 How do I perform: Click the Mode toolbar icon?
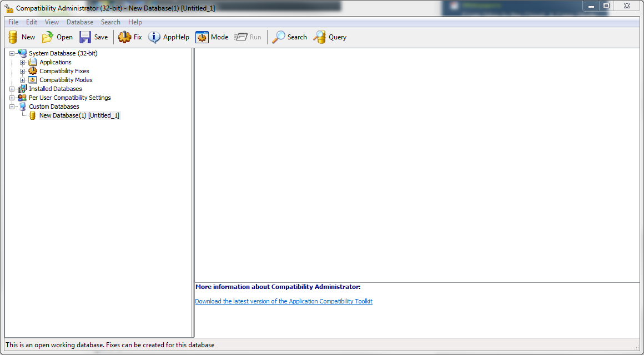202,37
